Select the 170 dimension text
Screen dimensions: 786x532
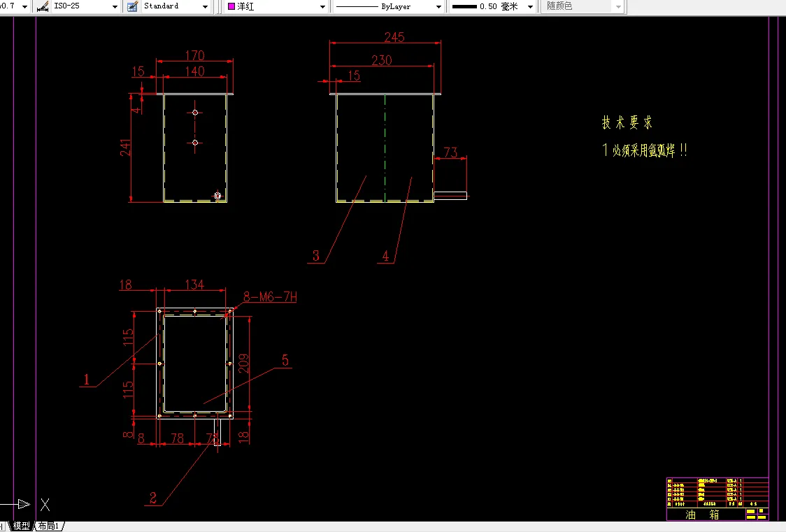click(194, 55)
